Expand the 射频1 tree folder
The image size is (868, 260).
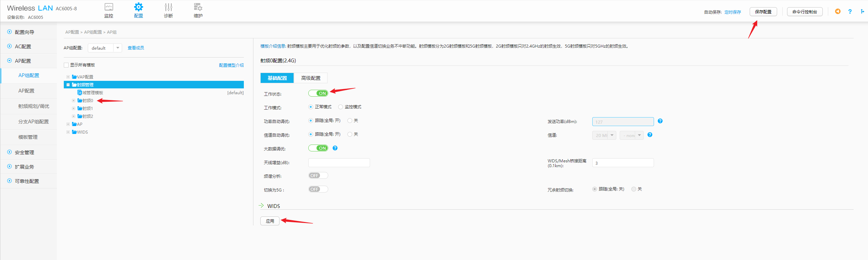point(73,109)
